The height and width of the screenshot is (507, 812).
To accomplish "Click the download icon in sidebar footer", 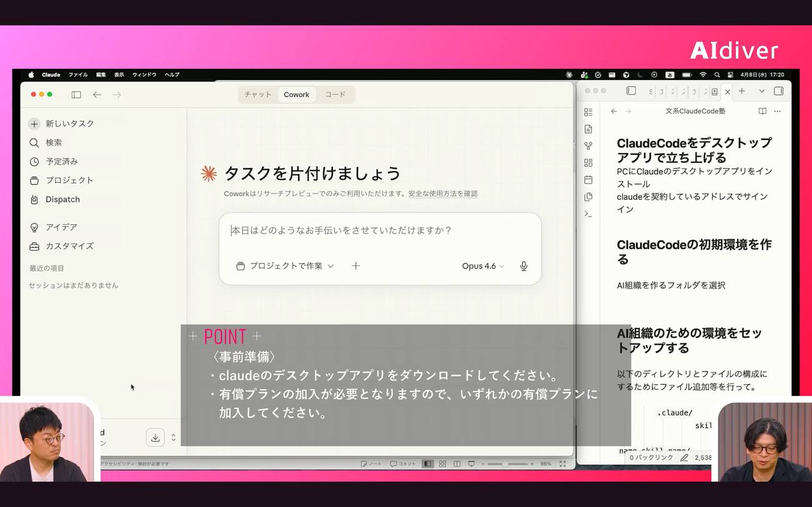I will (x=155, y=437).
